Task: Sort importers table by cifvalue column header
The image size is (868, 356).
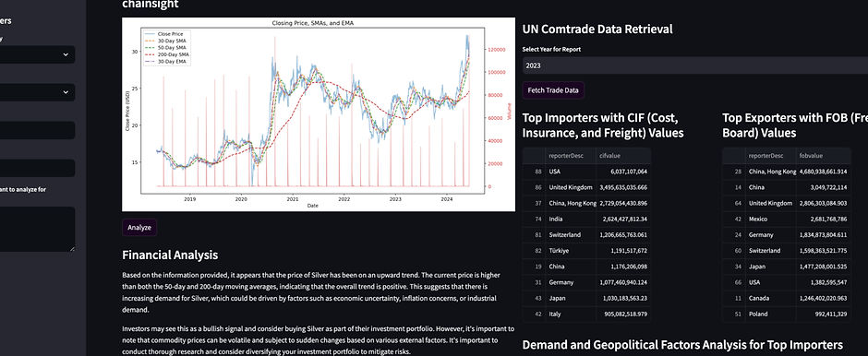Action: pyautogui.click(x=623, y=156)
